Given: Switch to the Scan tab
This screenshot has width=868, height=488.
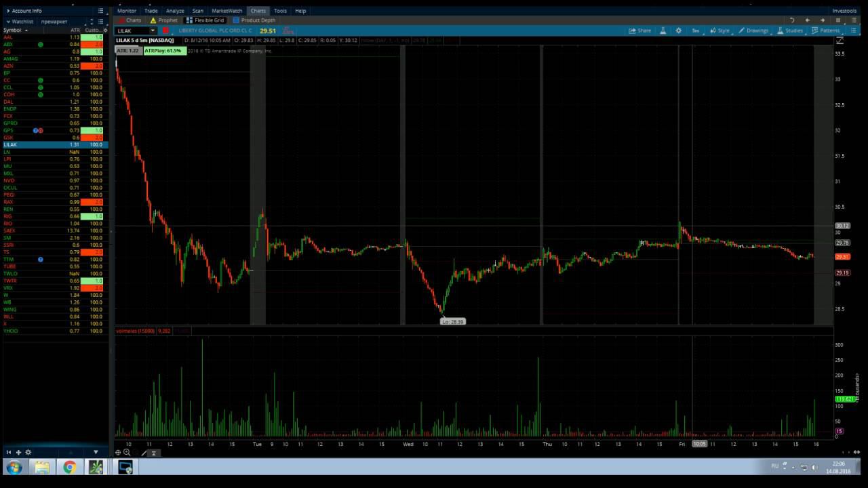Looking at the screenshot, I should click(x=198, y=11).
